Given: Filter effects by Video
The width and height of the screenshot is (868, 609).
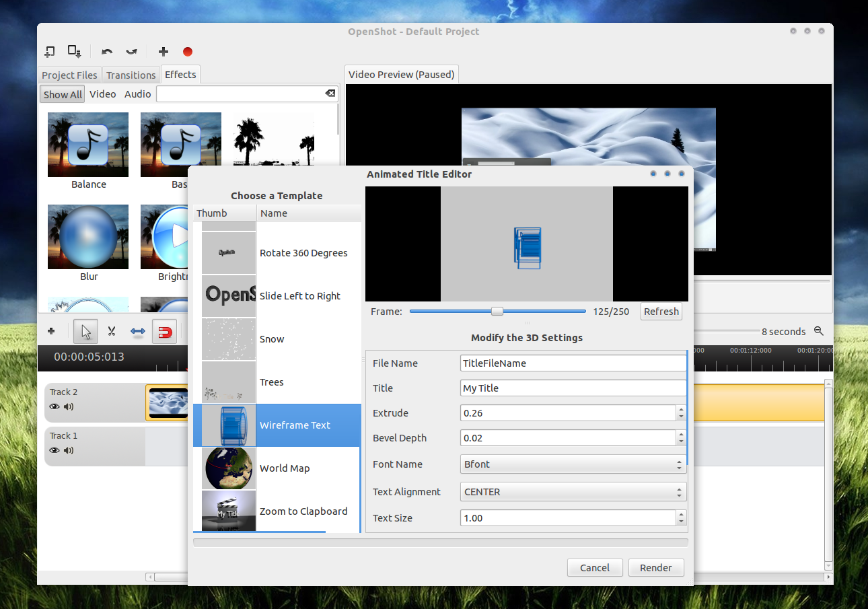Looking at the screenshot, I should pos(103,94).
